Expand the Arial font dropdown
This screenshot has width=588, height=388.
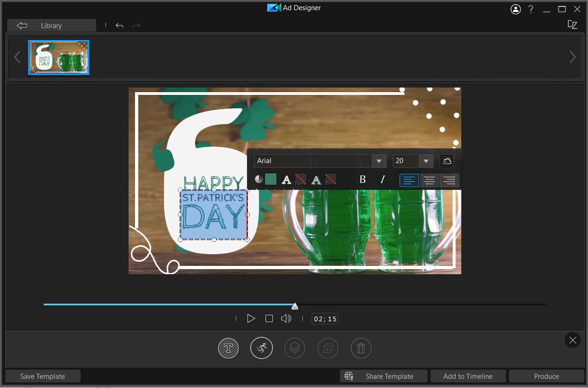point(379,161)
